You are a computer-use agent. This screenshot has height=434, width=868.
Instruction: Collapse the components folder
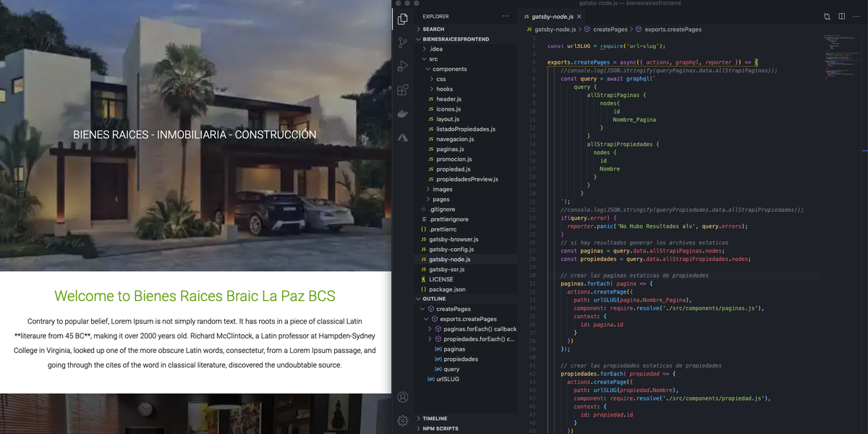[467, 69]
